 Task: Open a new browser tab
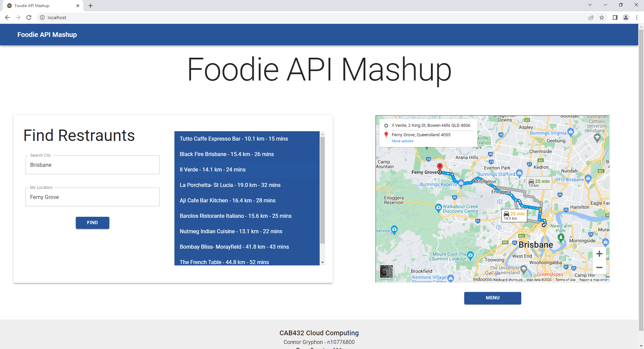91,6
